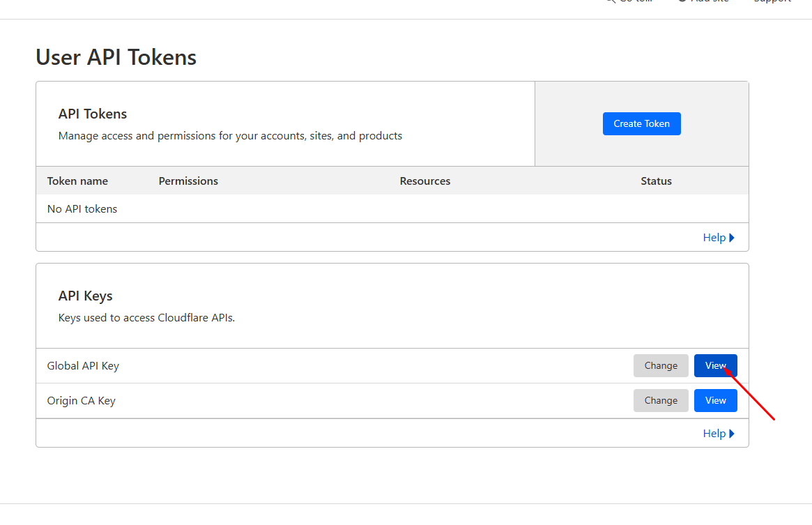
Task: Open Help link in API Keys section
Action: pos(719,434)
